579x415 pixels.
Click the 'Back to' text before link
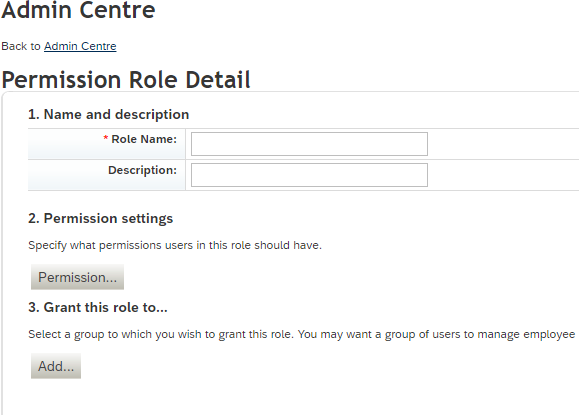coord(21,46)
